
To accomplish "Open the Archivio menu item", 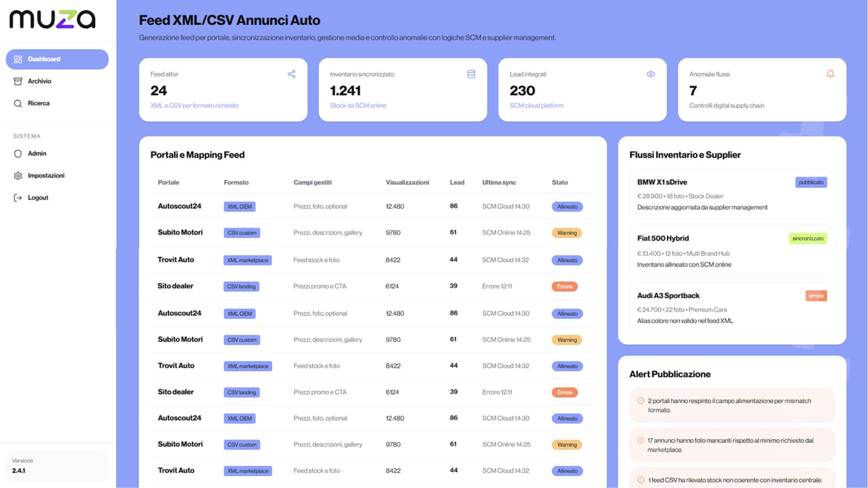I will pos(57,81).
